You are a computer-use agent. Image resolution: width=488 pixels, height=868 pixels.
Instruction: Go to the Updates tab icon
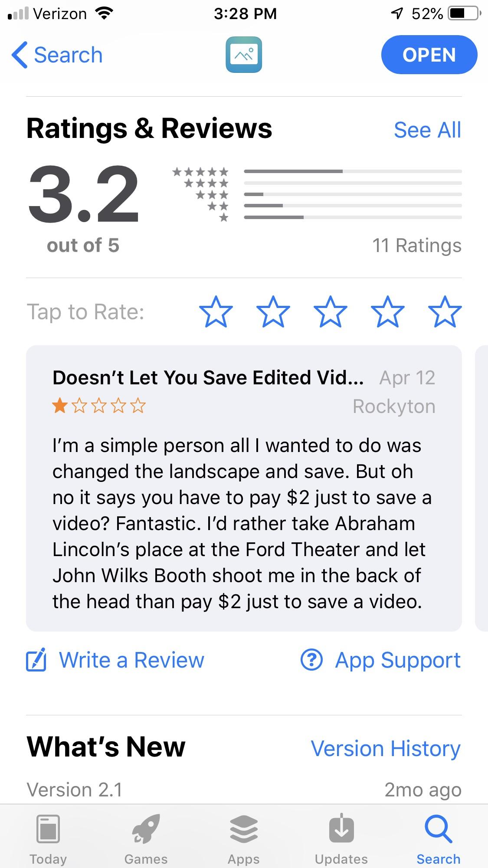click(341, 829)
